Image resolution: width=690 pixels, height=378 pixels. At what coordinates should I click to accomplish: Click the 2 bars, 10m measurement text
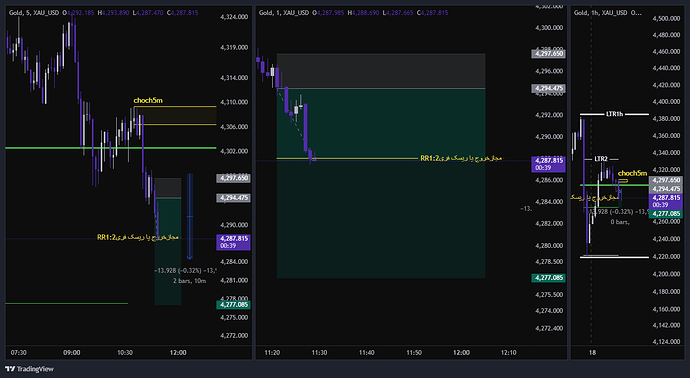click(x=189, y=281)
